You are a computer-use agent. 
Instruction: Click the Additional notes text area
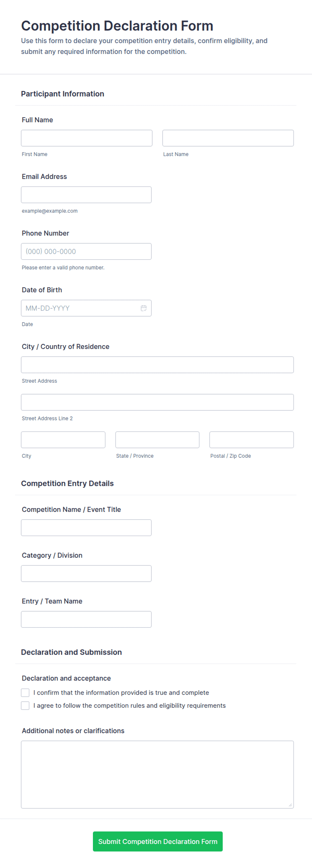pyautogui.click(x=157, y=774)
